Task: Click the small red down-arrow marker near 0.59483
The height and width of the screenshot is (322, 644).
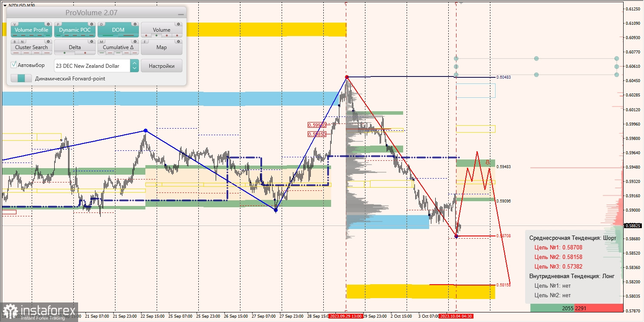Action: click(x=488, y=163)
